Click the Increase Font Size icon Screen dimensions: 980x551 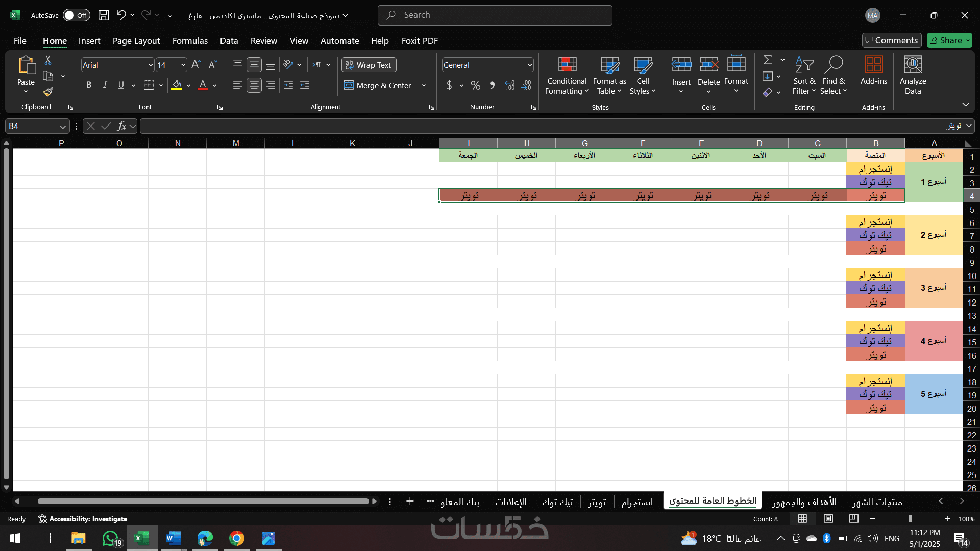[196, 65]
